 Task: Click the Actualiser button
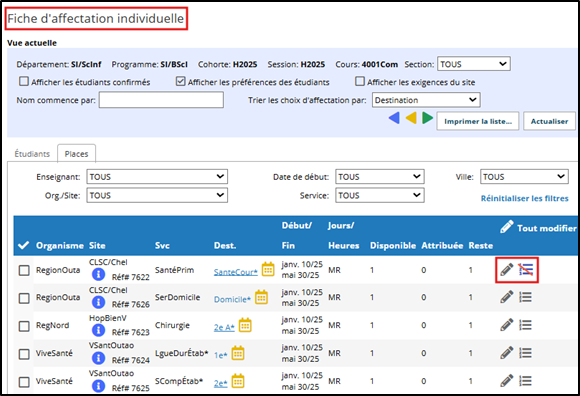549,121
